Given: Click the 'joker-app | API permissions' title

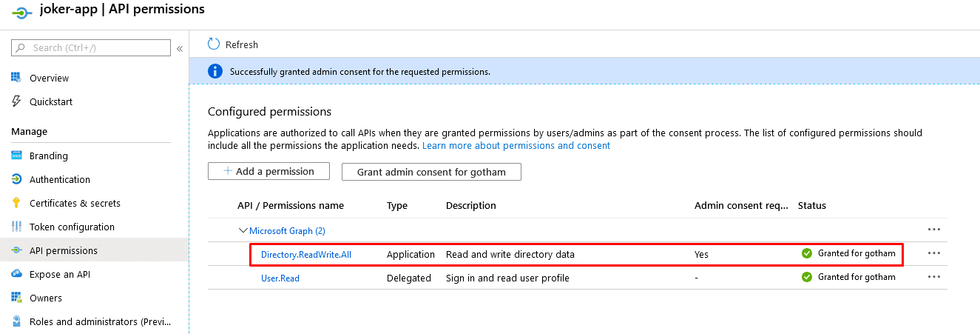Looking at the screenshot, I should [x=122, y=10].
